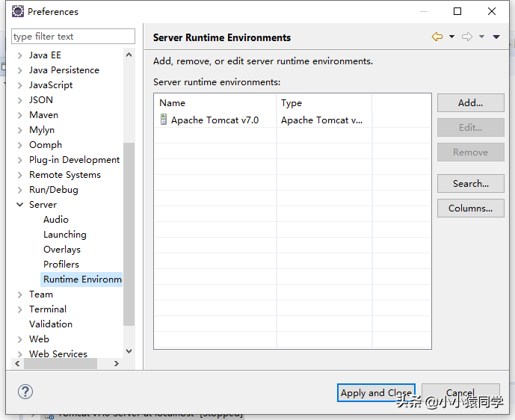Click the Columns... button

[x=470, y=208]
